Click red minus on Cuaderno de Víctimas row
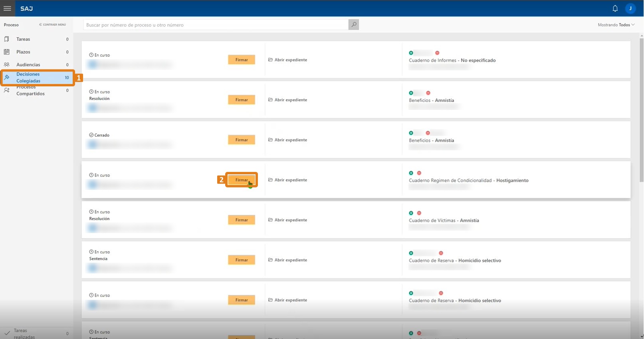The height and width of the screenshot is (339, 644). (419, 213)
